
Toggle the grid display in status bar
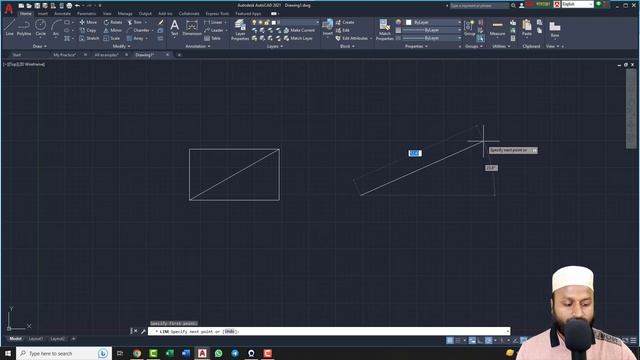click(x=449, y=340)
